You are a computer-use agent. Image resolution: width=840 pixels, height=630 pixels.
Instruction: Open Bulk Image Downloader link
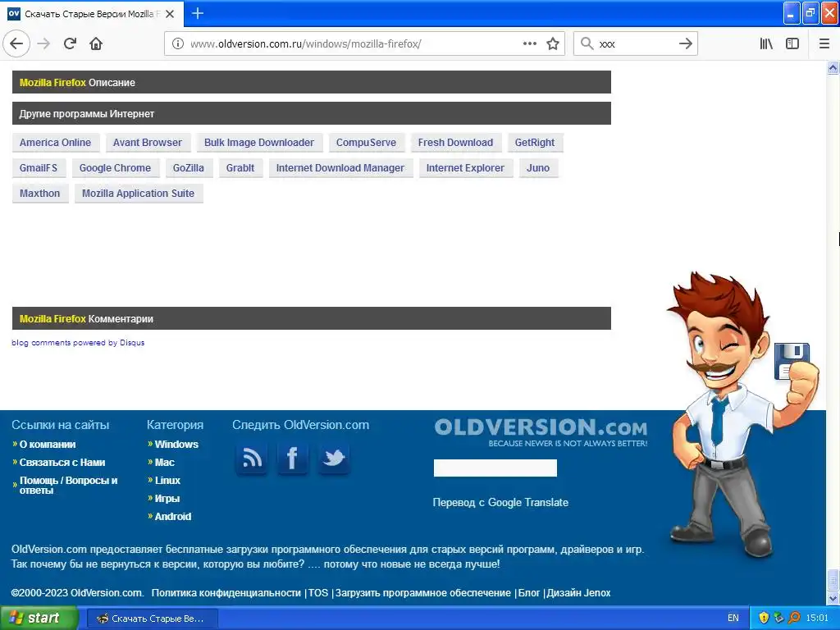tap(259, 143)
